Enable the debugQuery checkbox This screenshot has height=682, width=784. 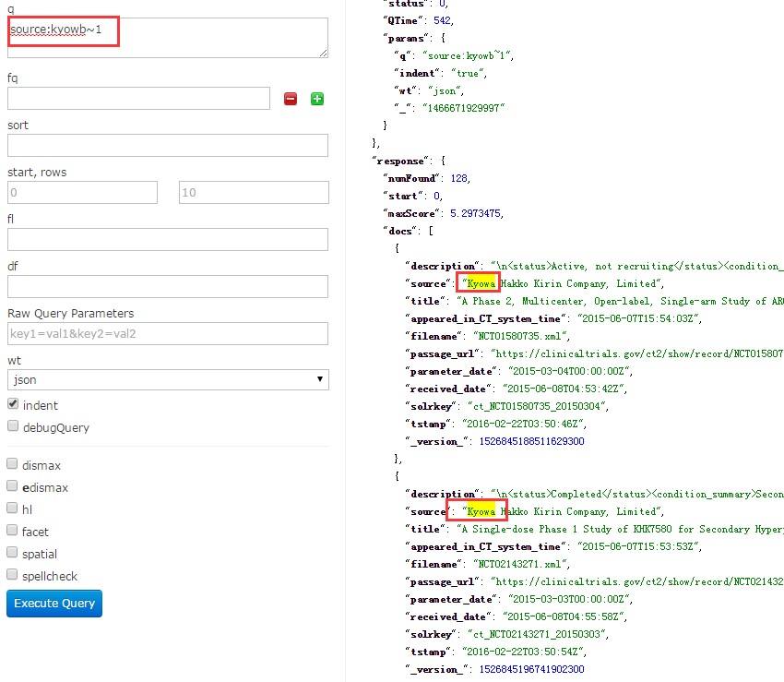click(x=13, y=425)
